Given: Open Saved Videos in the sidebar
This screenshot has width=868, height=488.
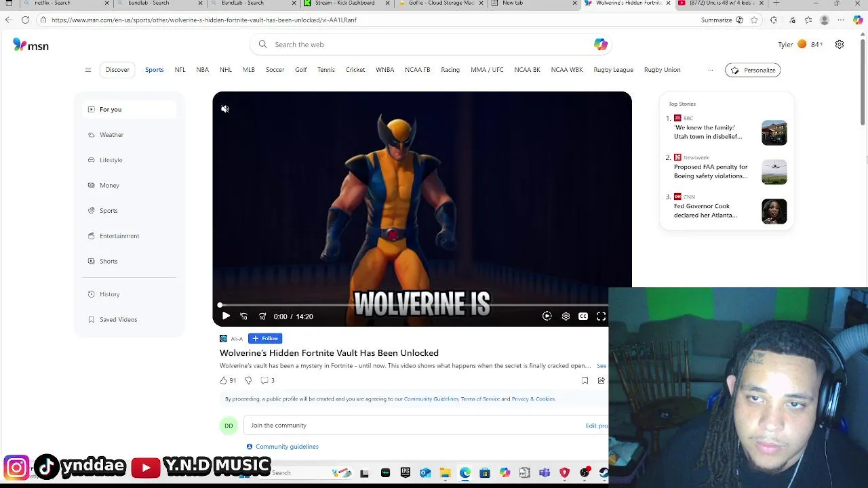Looking at the screenshot, I should [x=129, y=319].
